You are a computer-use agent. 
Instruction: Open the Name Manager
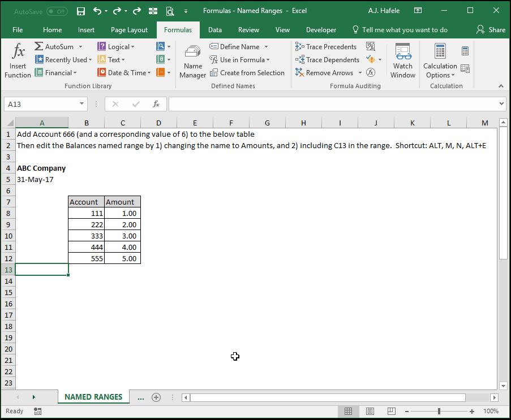[192, 61]
